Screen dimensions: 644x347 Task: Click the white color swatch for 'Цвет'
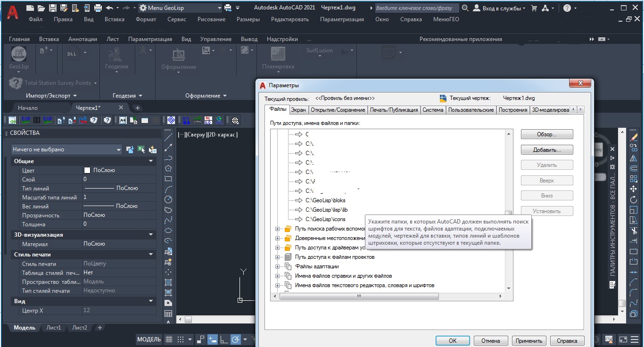point(87,170)
